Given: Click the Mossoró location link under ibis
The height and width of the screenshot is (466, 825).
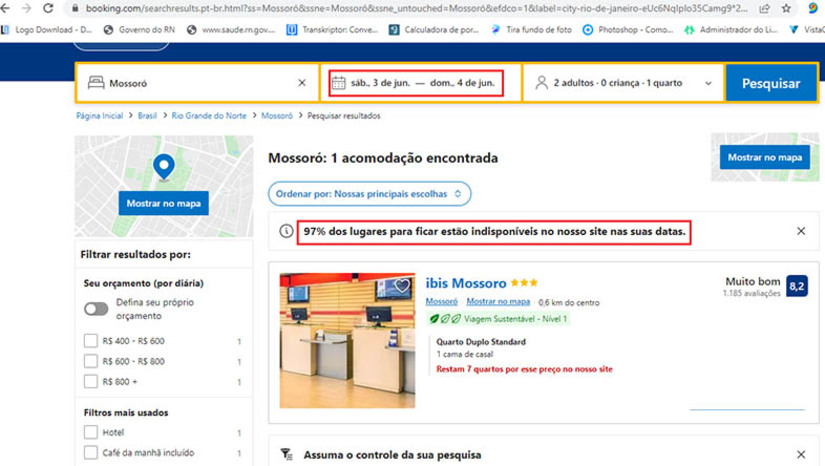Looking at the screenshot, I should [x=441, y=301].
